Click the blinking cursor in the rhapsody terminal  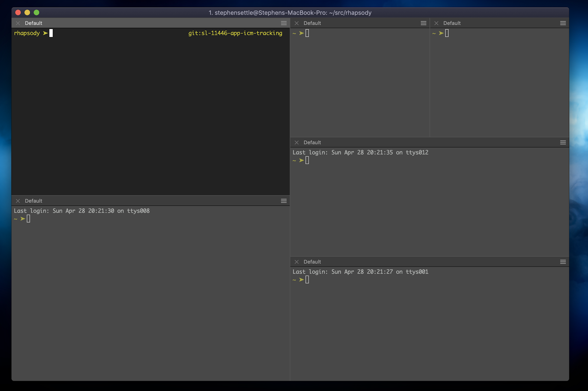50,33
